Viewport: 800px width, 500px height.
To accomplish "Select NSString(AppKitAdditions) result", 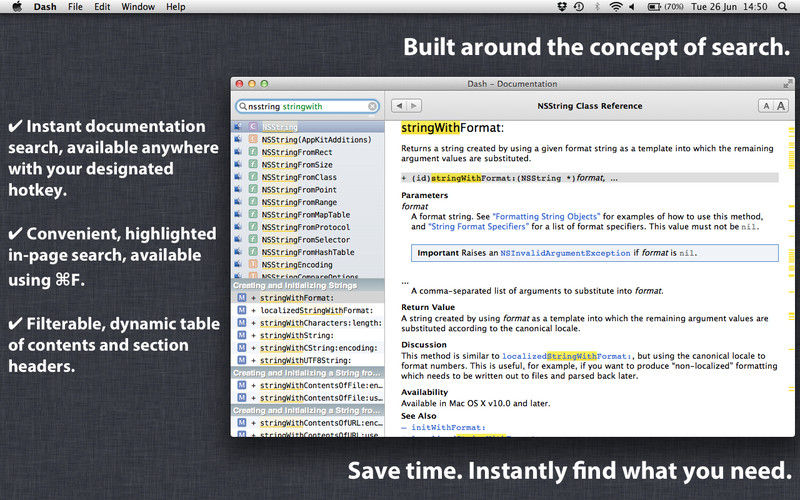I will (x=308, y=139).
